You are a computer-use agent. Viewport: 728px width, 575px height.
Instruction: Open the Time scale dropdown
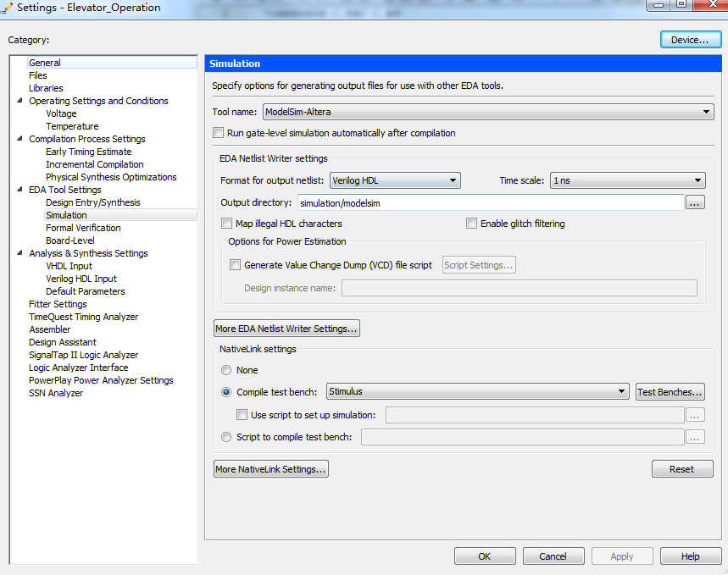click(x=628, y=180)
